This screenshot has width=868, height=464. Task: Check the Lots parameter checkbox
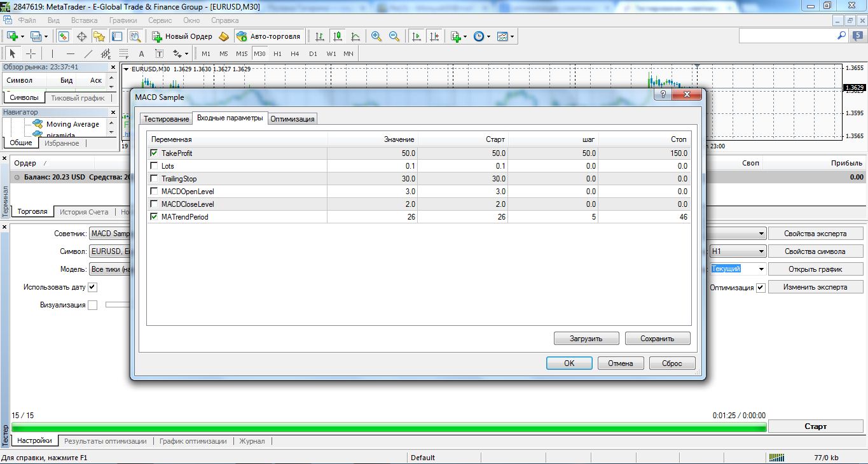click(153, 165)
